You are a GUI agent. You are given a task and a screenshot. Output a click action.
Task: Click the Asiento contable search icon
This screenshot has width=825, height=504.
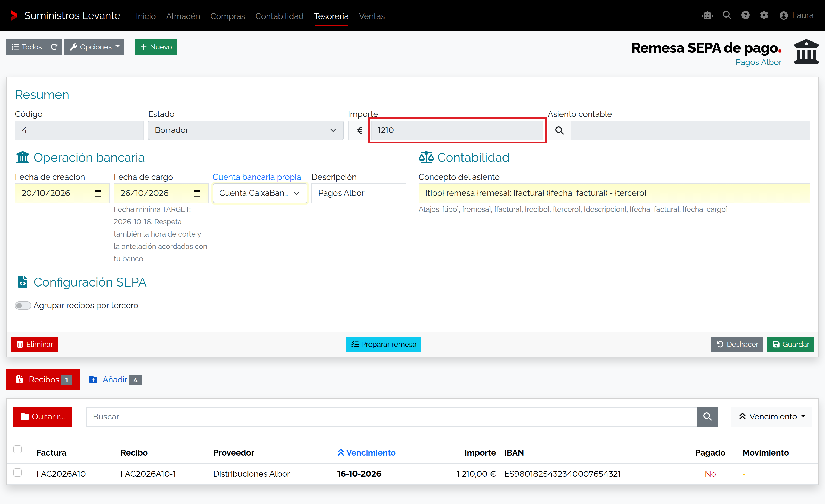pyautogui.click(x=559, y=130)
